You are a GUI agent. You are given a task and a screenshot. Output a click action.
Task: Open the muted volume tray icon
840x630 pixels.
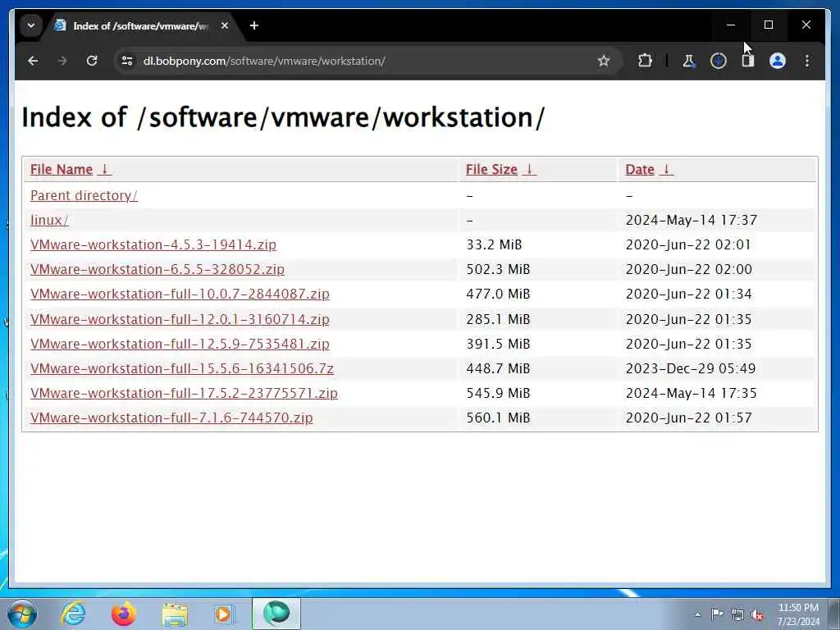point(757,614)
